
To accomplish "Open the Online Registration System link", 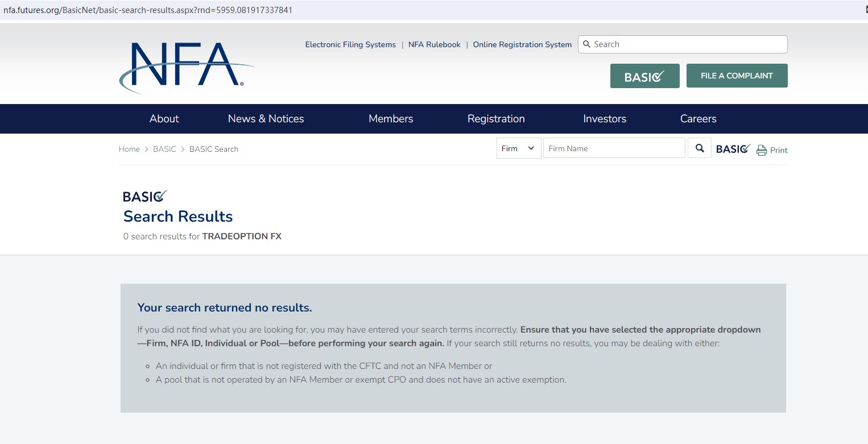I will click(x=522, y=44).
